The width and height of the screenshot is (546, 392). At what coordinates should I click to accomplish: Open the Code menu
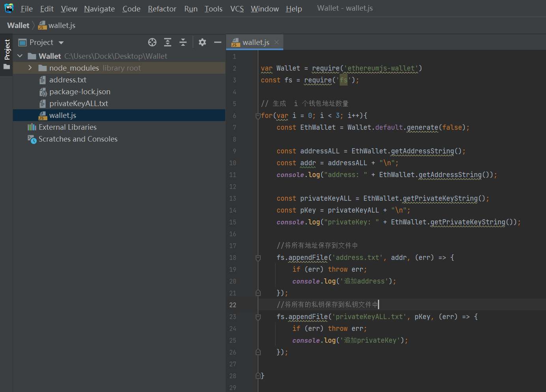click(x=131, y=9)
